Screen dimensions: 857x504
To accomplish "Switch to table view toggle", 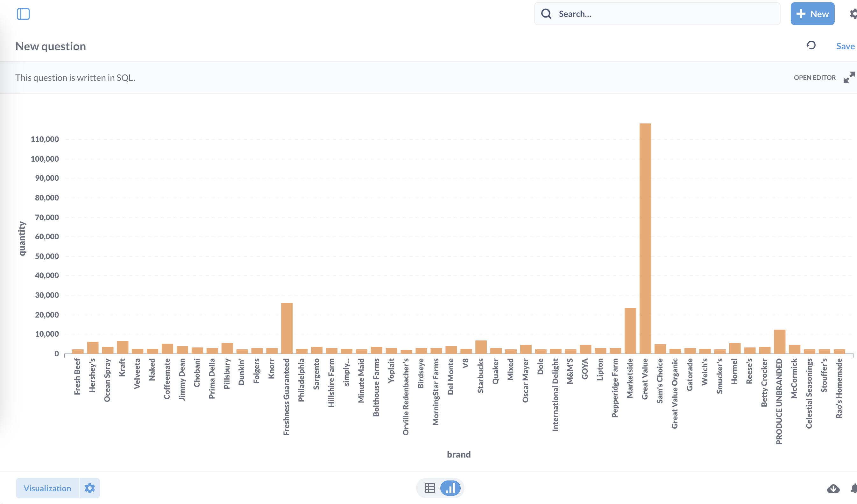I will coord(430,488).
